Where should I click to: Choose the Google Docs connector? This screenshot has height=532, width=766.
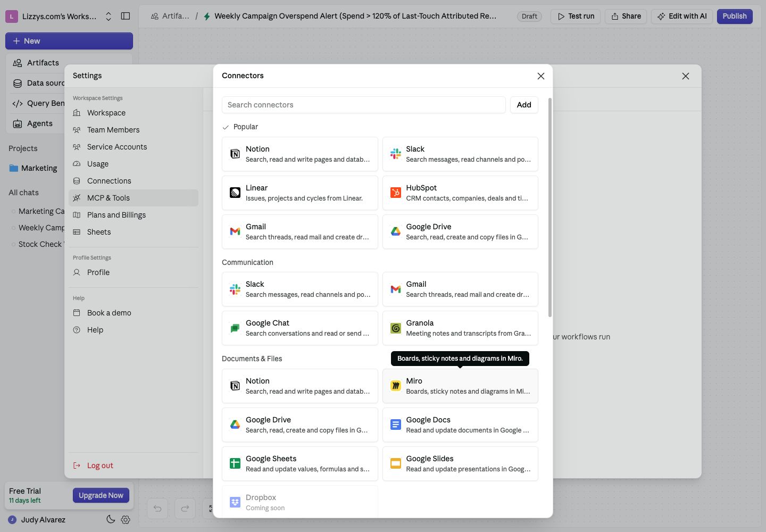(x=460, y=425)
